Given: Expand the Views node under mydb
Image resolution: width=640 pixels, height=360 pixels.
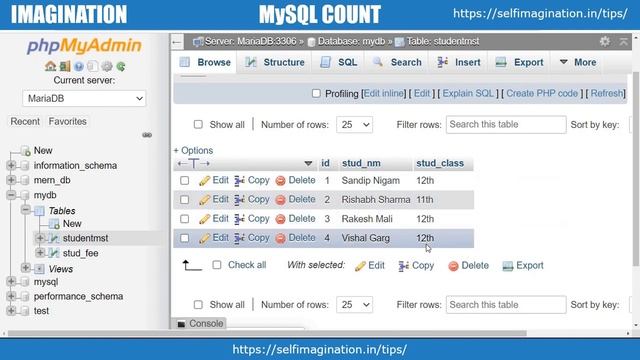Looking at the screenshot, I should (x=25, y=268).
